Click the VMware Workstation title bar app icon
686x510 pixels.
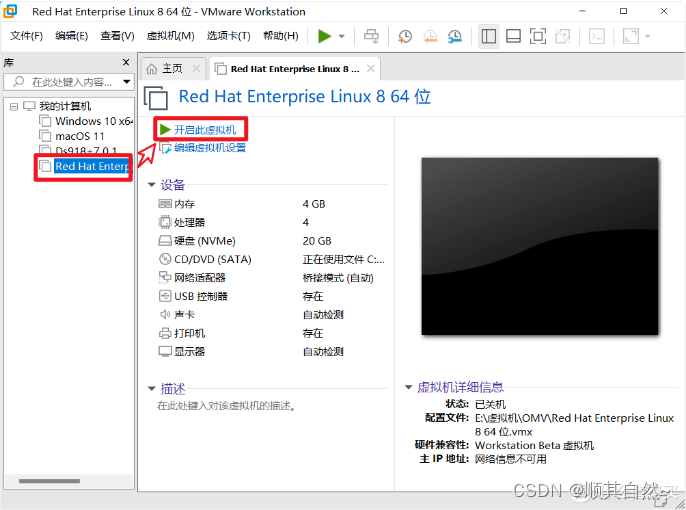point(10,11)
